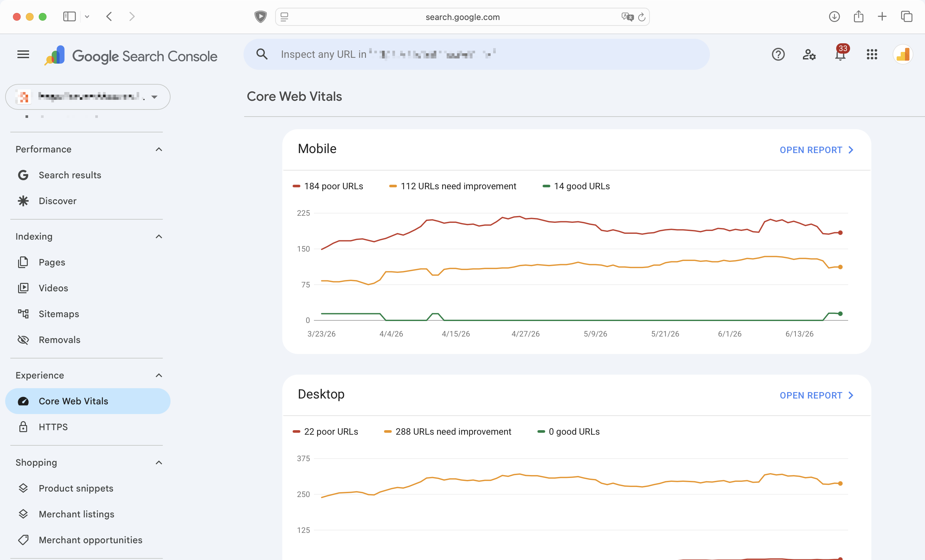Click the search magnifier icon
Viewport: 925px width, 560px height.
[262, 55]
